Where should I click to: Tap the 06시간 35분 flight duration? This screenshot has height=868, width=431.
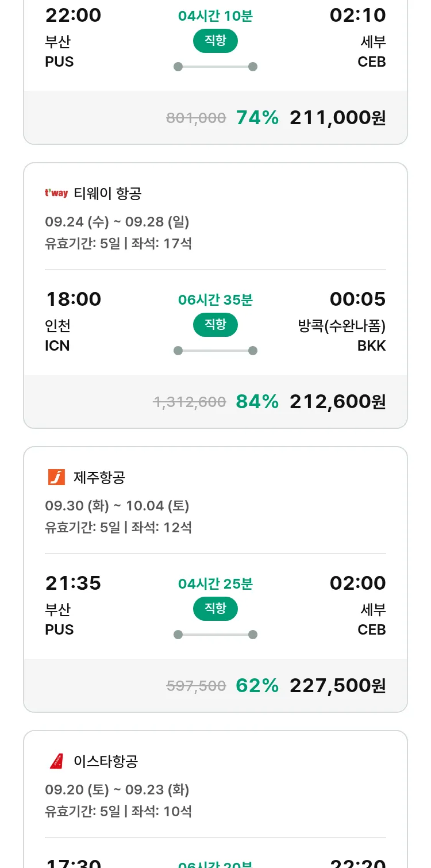tap(215, 299)
